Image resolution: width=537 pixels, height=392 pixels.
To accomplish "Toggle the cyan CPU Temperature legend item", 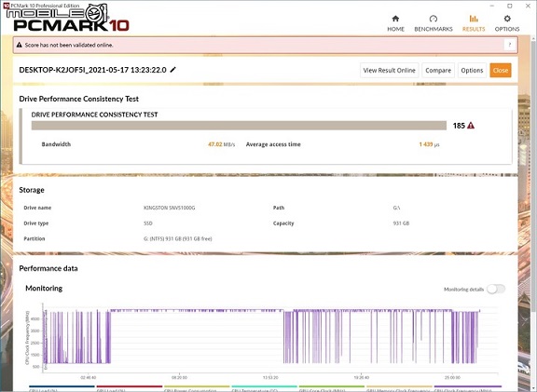I will point(264,388).
